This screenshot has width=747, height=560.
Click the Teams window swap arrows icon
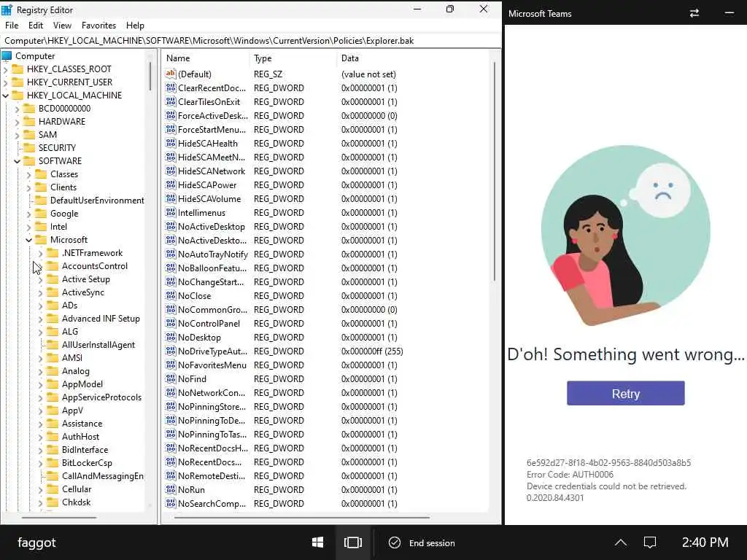click(x=694, y=13)
